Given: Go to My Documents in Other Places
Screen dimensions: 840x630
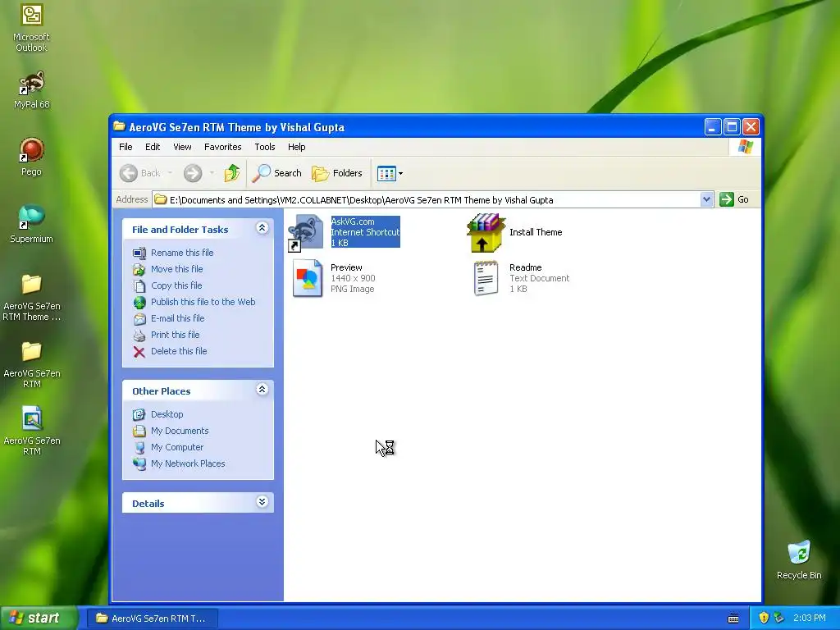Looking at the screenshot, I should 180,431.
